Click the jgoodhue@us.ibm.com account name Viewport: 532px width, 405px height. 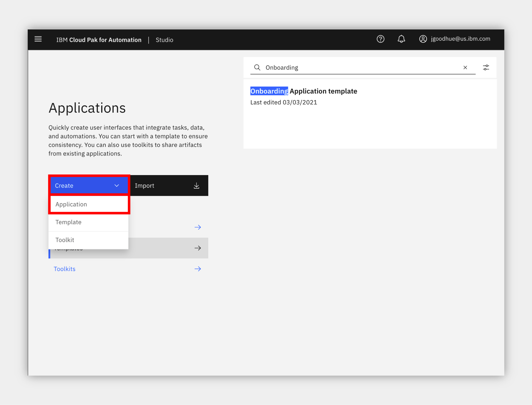460,39
